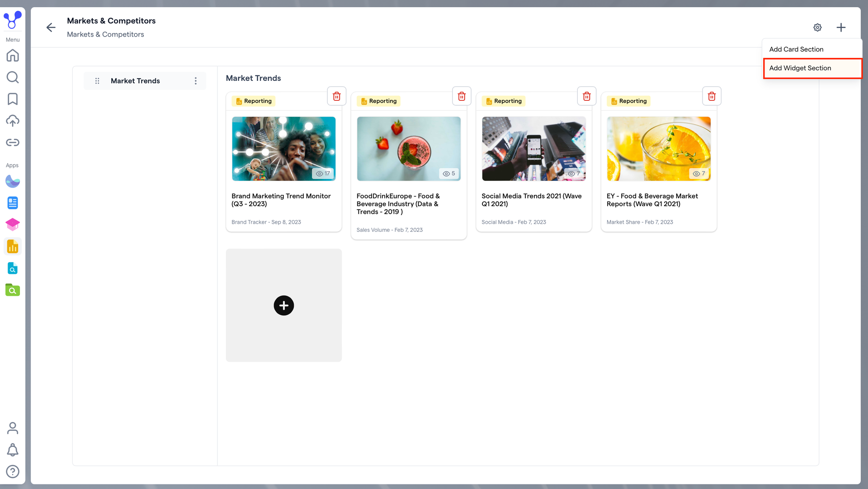Open the yellow Reporting chart app
This screenshot has height=489, width=868.
[x=13, y=246]
